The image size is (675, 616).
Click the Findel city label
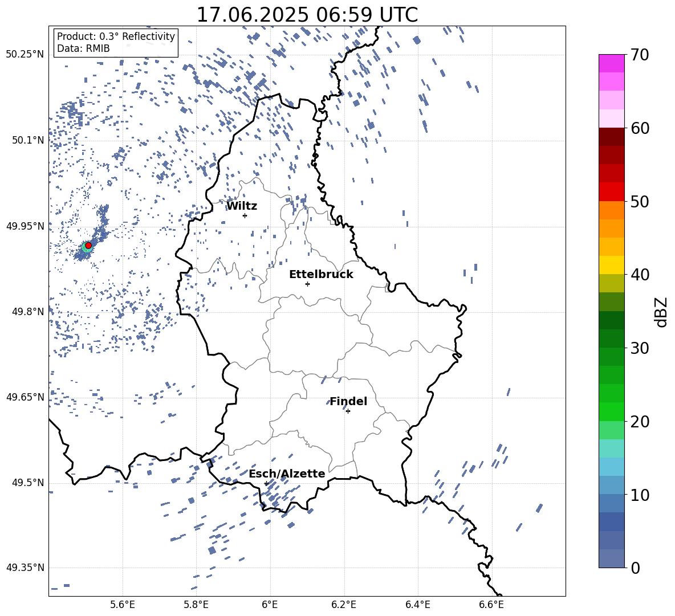[348, 401]
